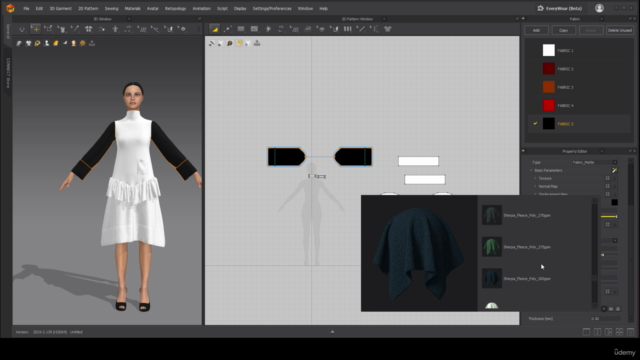Click the Thickness (mm) value field
The height and width of the screenshot is (360, 640).
coord(605,319)
